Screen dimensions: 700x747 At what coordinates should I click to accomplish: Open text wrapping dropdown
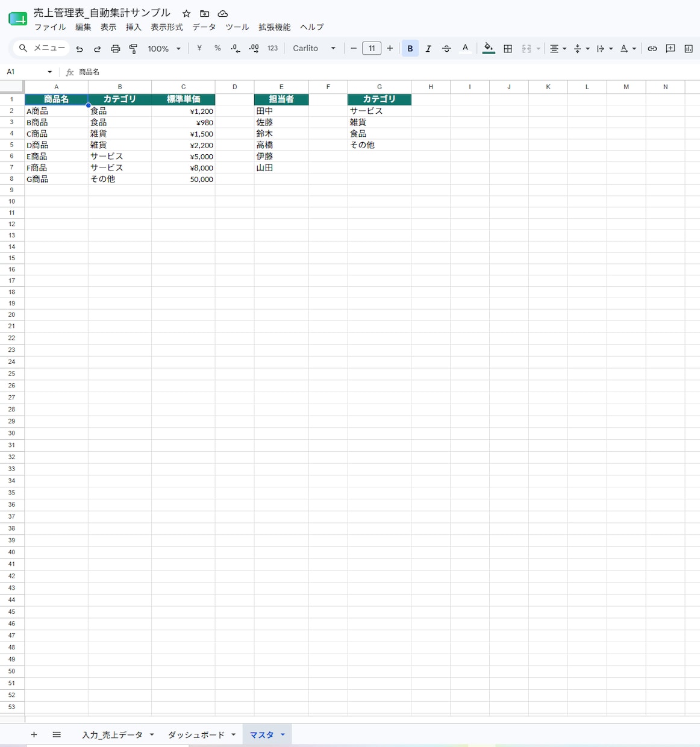click(604, 48)
